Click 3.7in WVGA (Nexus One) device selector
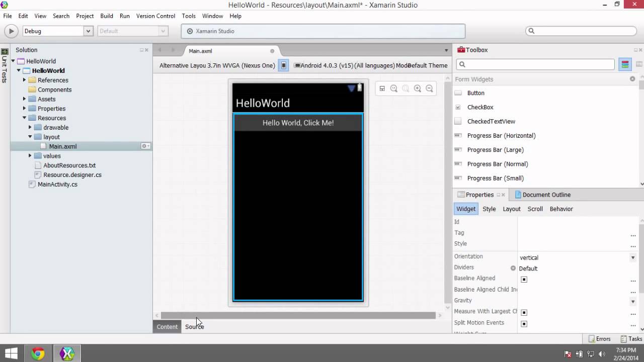 coord(241,65)
